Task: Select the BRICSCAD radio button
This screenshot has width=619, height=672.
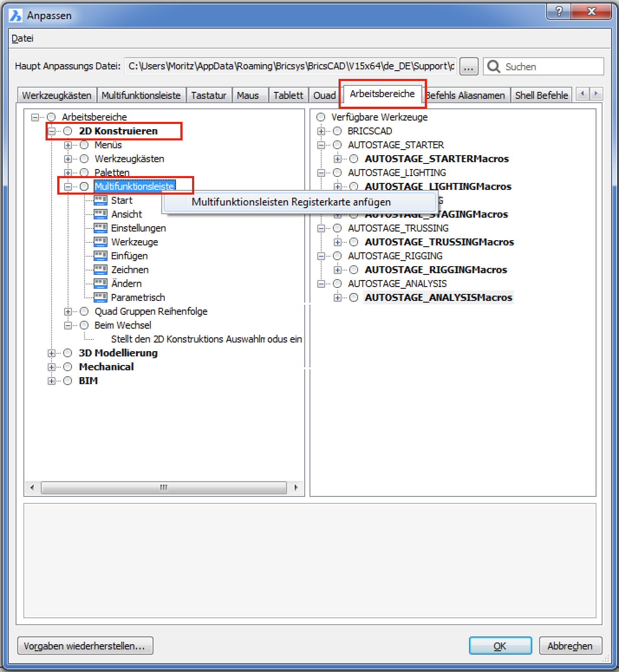Action: click(x=337, y=130)
